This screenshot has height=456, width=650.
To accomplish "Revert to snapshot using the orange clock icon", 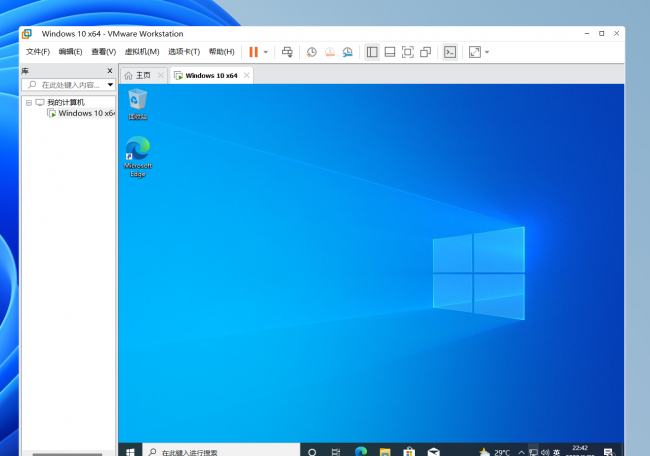I will 330,52.
